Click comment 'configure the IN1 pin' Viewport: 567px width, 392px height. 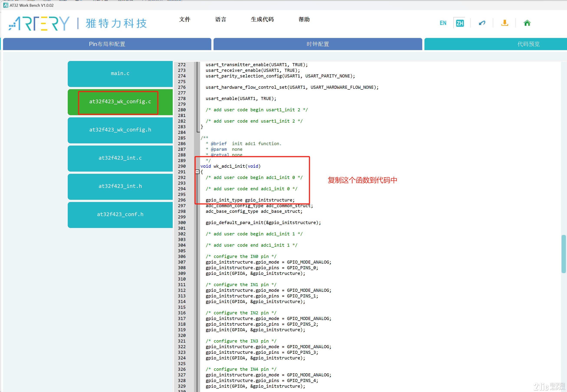pyautogui.click(x=241, y=285)
